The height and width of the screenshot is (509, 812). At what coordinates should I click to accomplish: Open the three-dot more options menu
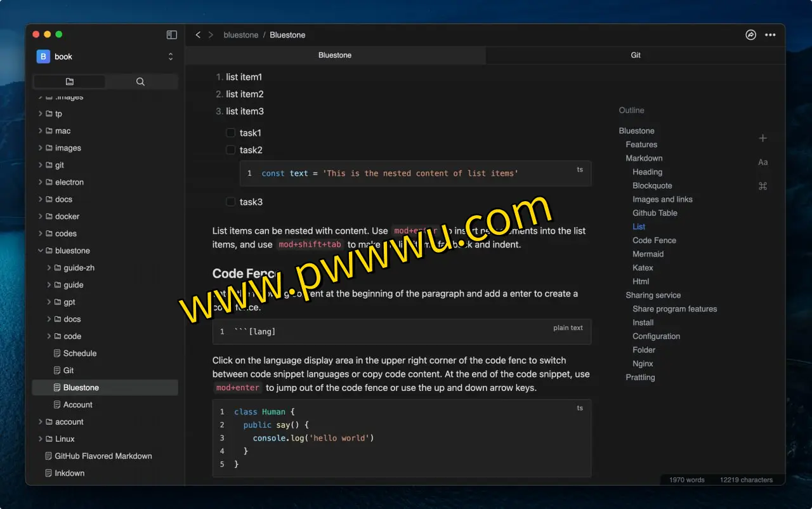tap(770, 35)
